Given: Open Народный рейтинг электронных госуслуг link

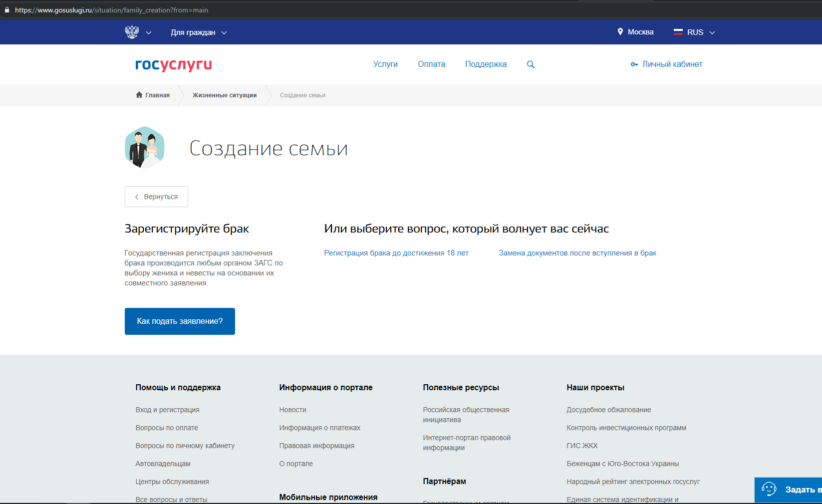Looking at the screenshot, I should tap(633, 482).
